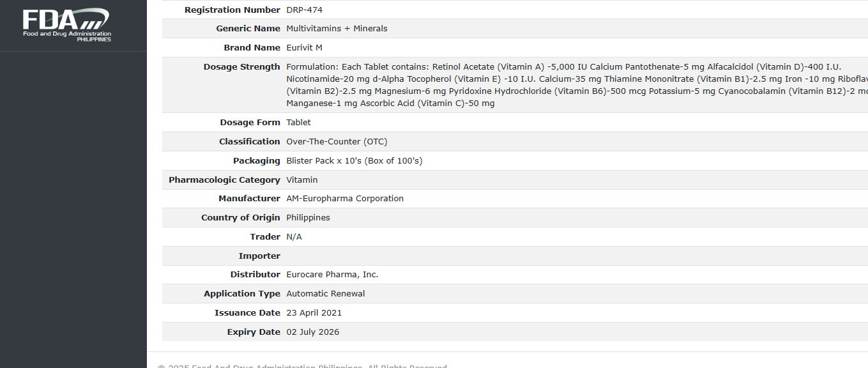Click the manufacturer AM-Europharma Corporation
Image resolution: width=868 pixels, height=368 pixels.
tap(345, 199)
